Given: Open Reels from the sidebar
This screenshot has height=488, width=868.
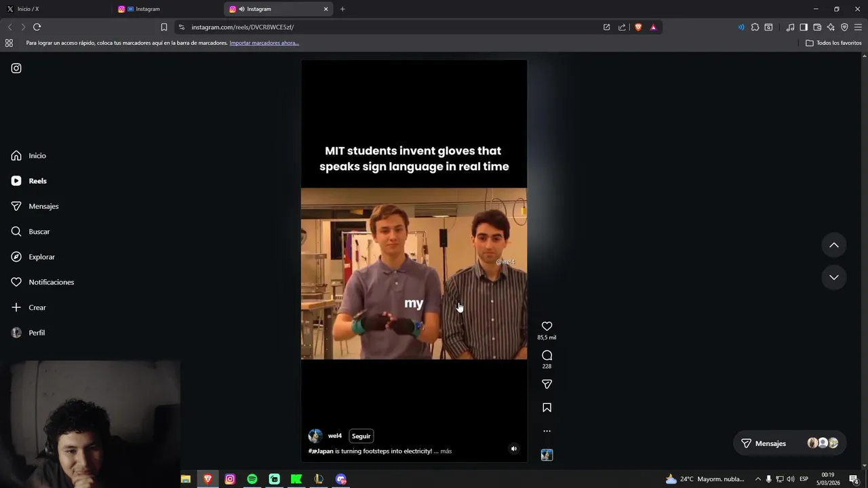Looking at the screenshot, I should point(28,181).
